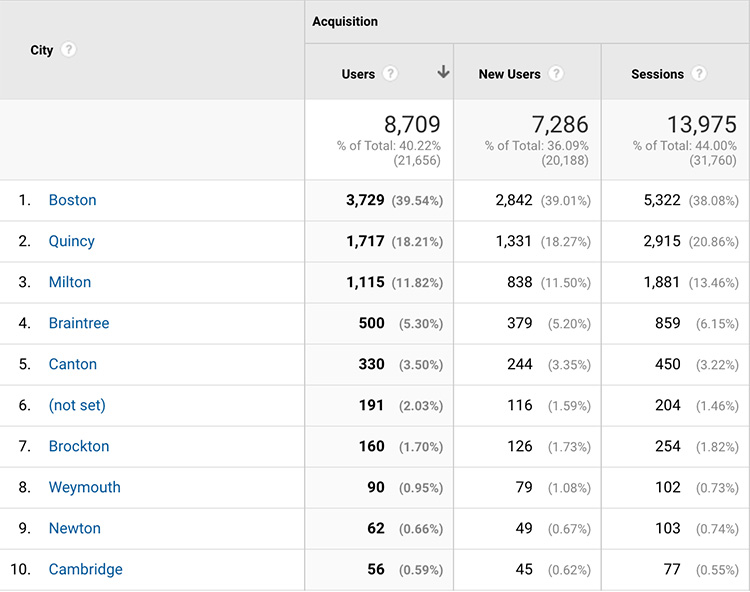Select total users value 8,709
The height and width of the screenshot is (592, 750).
412,124
